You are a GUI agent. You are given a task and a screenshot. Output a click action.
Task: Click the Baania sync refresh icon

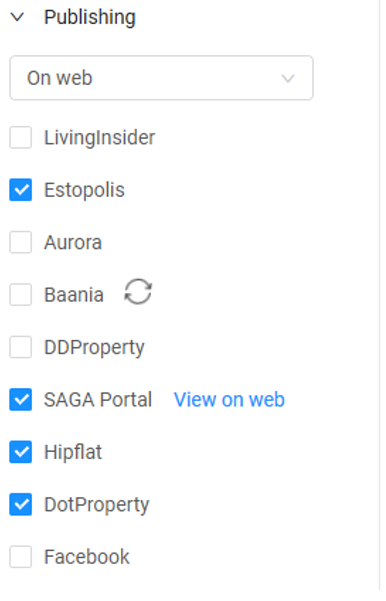point(138,292)
